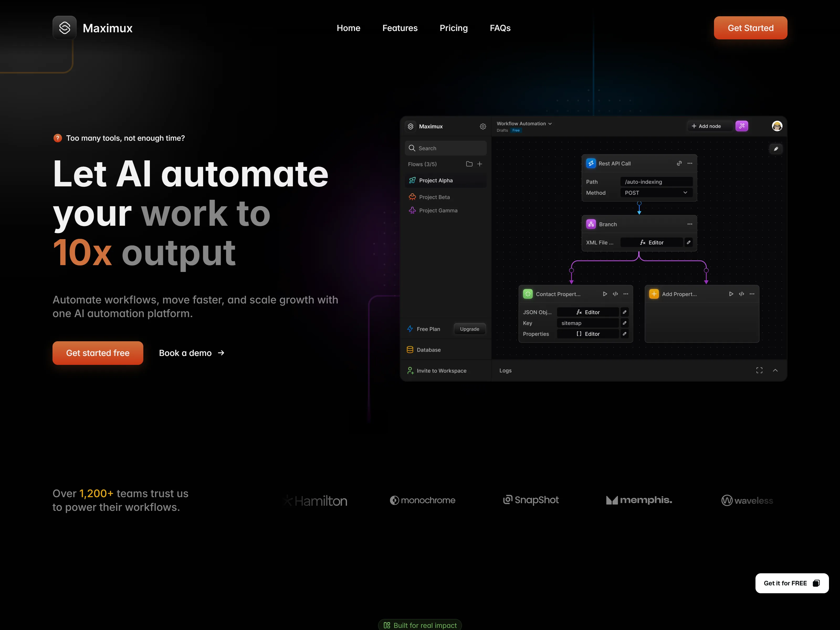The image size is (840, 630).
Task: Add a new flow with the plus icon
Action: coord(480,164)
